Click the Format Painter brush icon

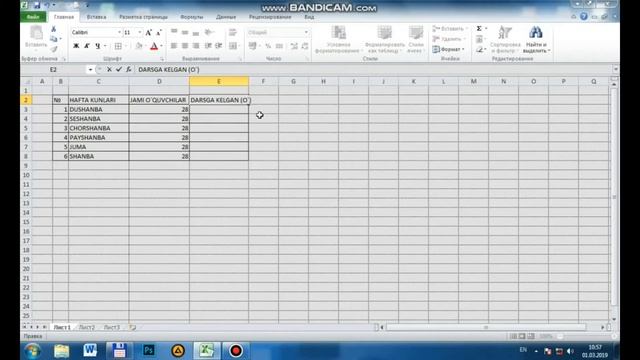coord(53,49)
